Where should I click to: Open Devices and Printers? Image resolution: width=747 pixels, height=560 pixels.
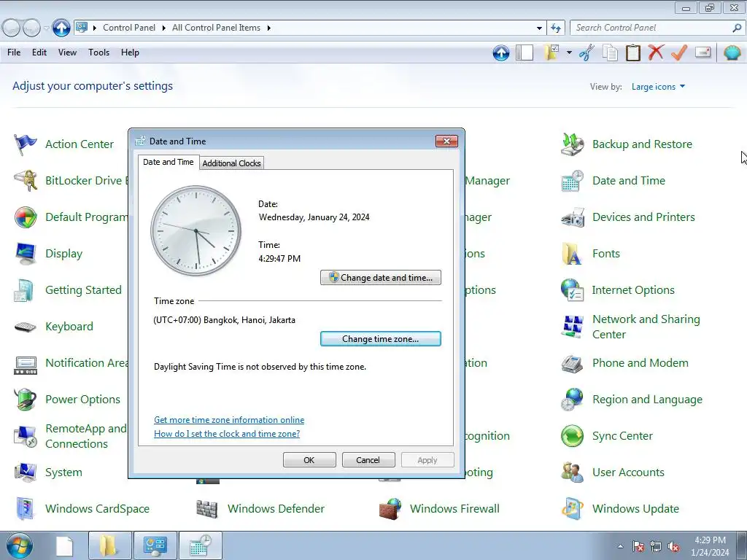point(628,217)
